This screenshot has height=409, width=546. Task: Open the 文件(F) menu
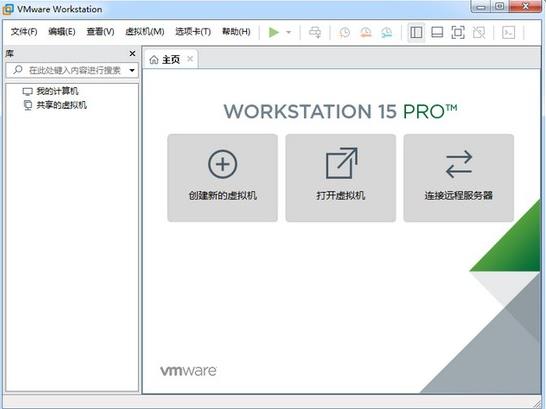coord(24,32)
